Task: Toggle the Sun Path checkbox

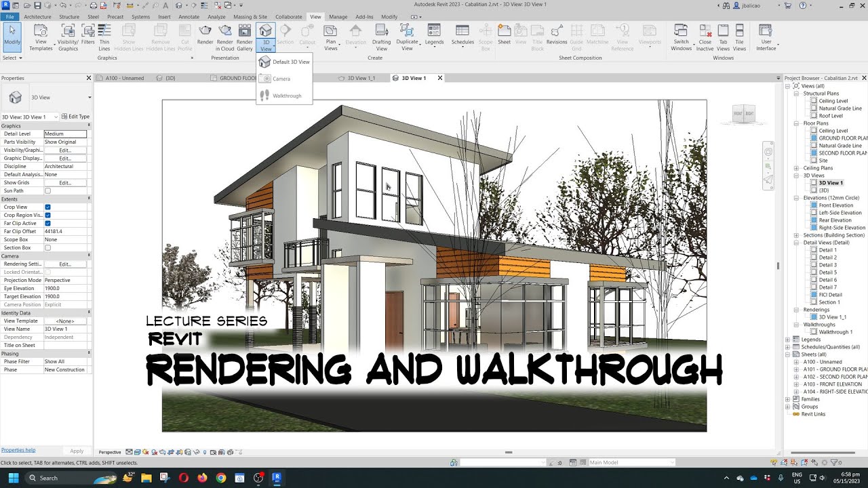Action: [x=47, y=190]
